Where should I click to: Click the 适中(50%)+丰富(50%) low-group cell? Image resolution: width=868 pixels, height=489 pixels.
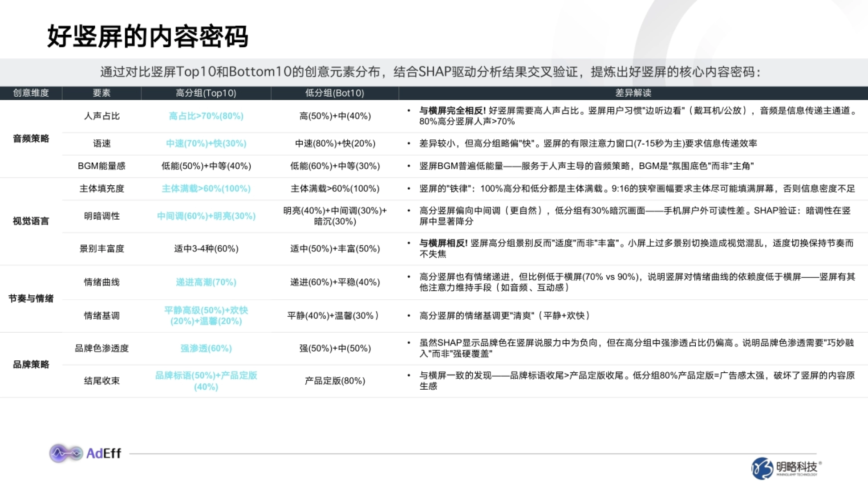pyautogui.click(x=335, y=249)
